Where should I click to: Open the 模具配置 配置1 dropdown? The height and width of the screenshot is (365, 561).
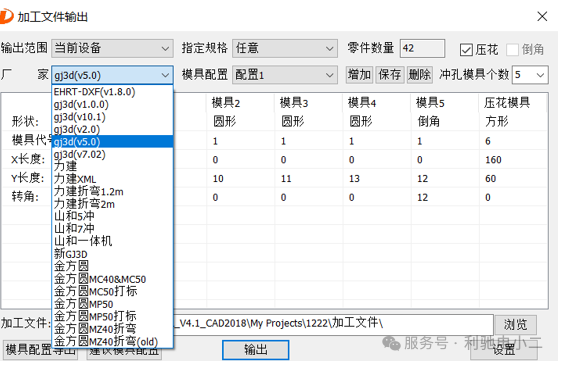click(x=285, y=75)
